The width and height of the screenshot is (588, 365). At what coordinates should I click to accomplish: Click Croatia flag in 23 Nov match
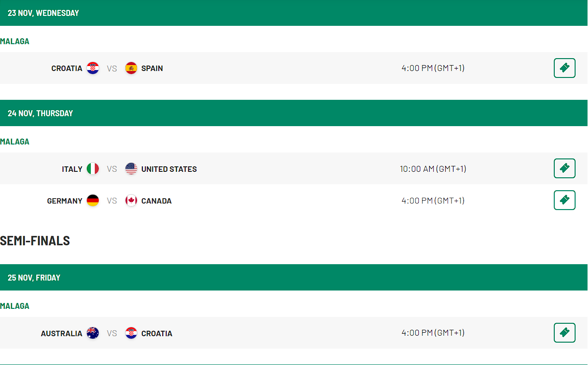pyautogui.click(x=93, y=68)
